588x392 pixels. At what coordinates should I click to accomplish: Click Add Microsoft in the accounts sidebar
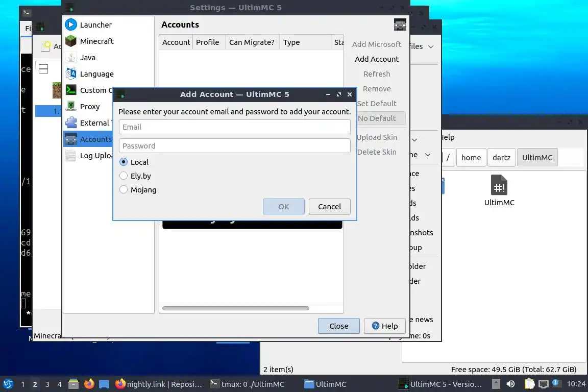(x=377, y=44)
